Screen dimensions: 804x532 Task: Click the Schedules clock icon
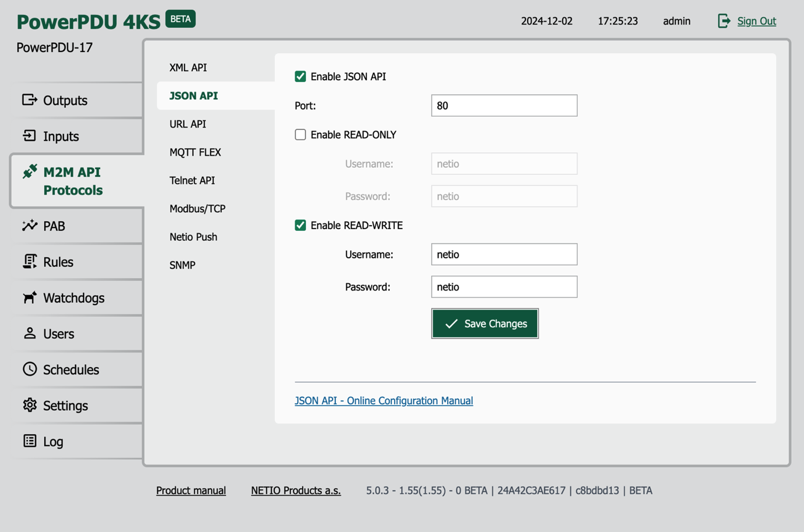coord(30,369)
